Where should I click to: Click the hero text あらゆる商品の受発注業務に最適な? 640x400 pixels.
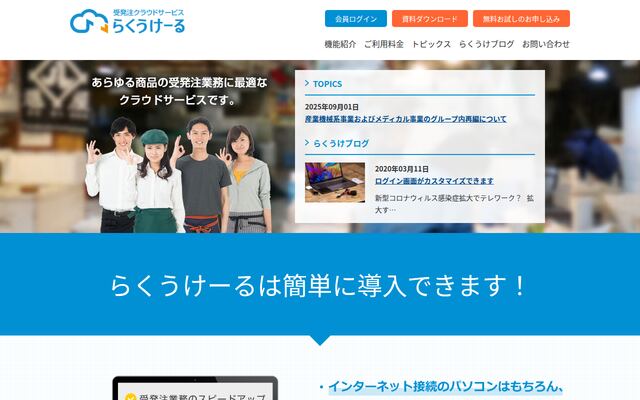point(179,83)
